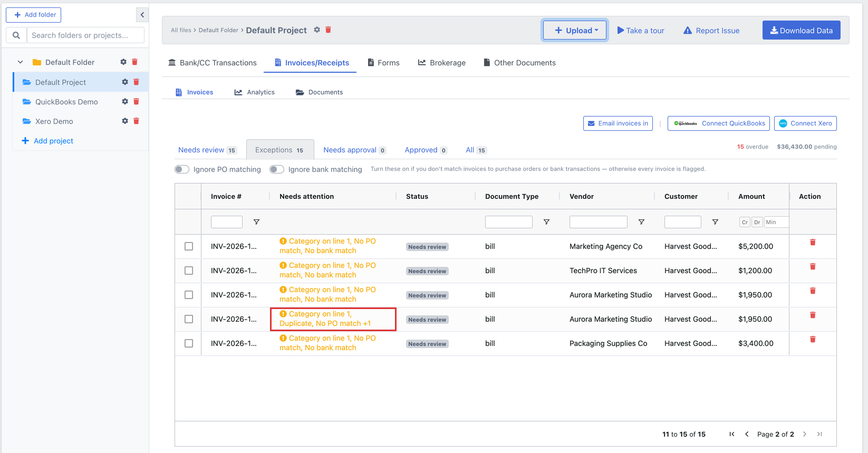This screenshot has width=868, height=453.
Task: Open the Brokerage tab
Action: click(x=442, y=63)
